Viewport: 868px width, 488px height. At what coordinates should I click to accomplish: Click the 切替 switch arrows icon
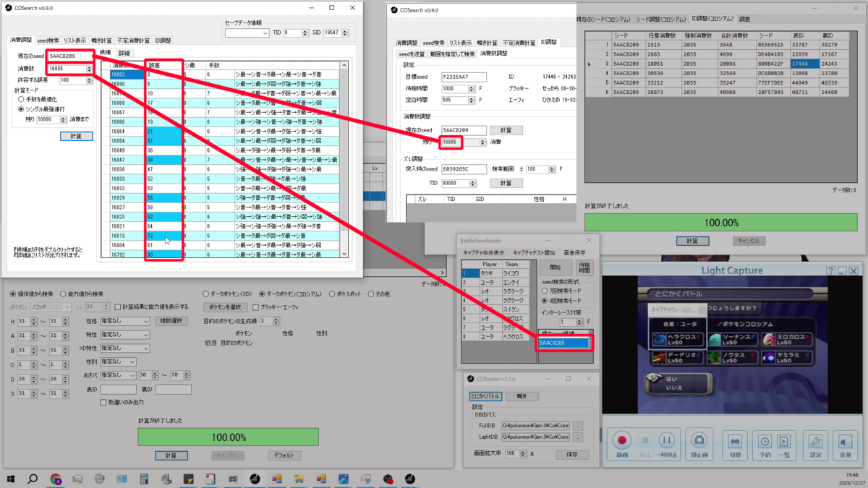click(x=735, y=443)
